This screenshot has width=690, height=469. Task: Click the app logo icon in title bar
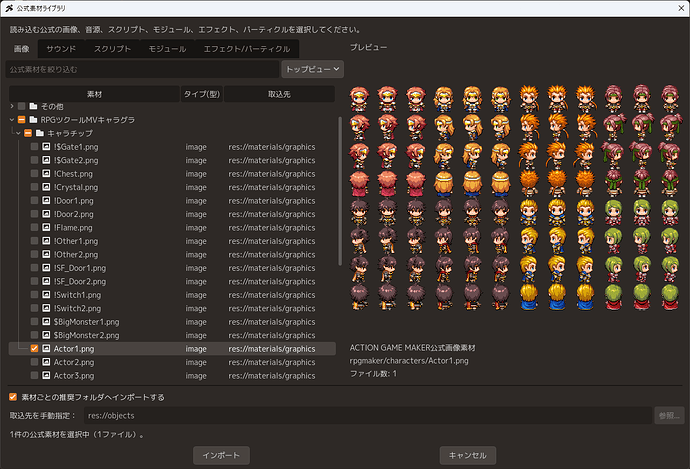(x=9, y=8)
